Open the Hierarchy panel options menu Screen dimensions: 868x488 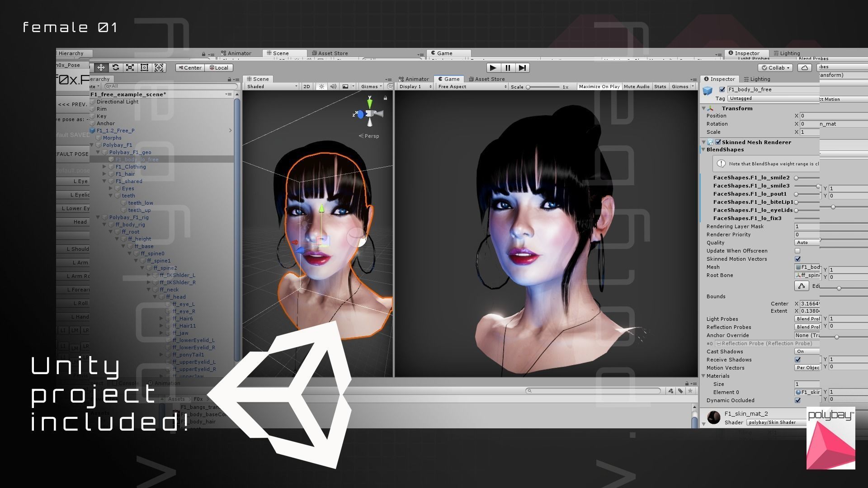(x=236, y=80)
